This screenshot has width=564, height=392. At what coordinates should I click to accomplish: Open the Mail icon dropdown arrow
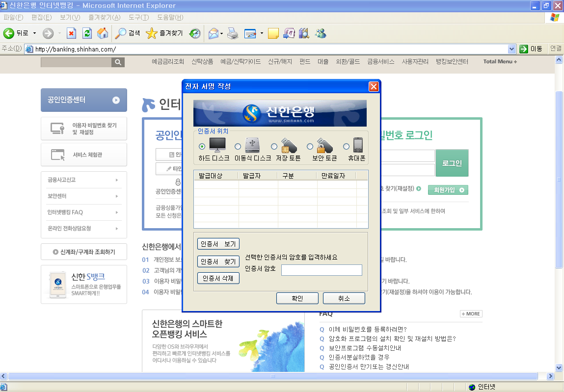[x=221, y=33]
